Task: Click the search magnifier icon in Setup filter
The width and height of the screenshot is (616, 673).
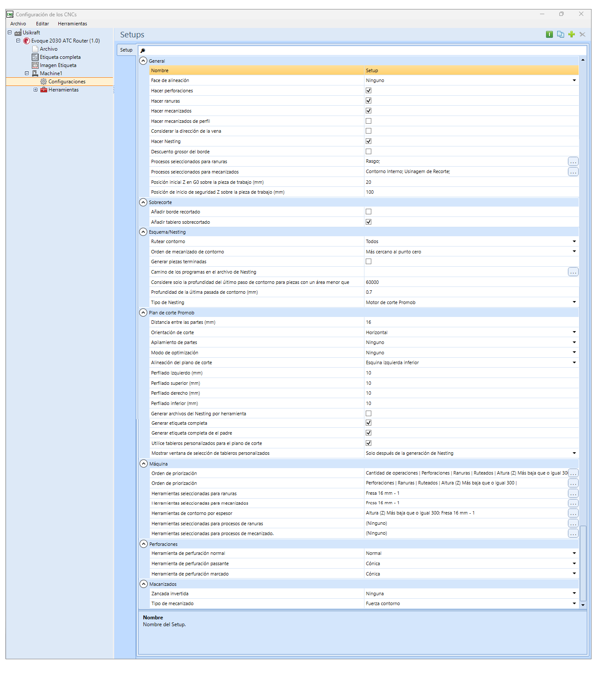Action: point(143,50)
